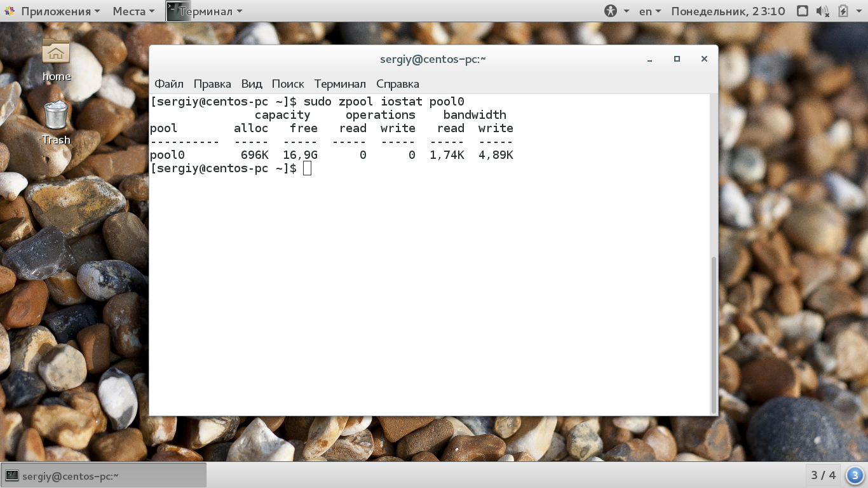Open the Правка menu

tap(212, 84)
